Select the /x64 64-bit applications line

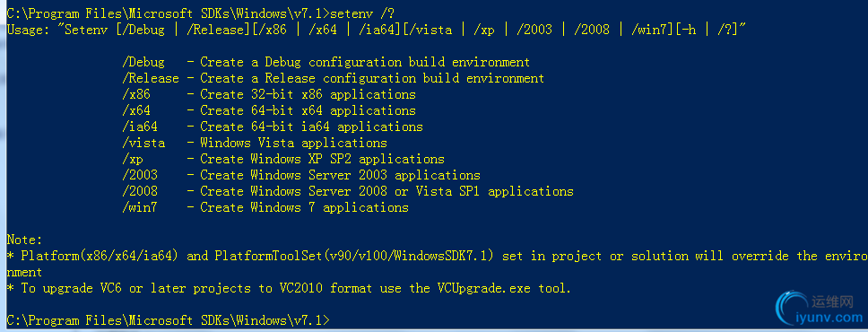(x=268, y=110)
